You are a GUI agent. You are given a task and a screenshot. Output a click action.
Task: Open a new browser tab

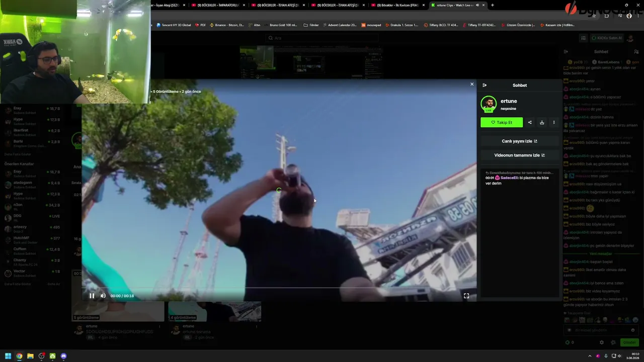493,5
